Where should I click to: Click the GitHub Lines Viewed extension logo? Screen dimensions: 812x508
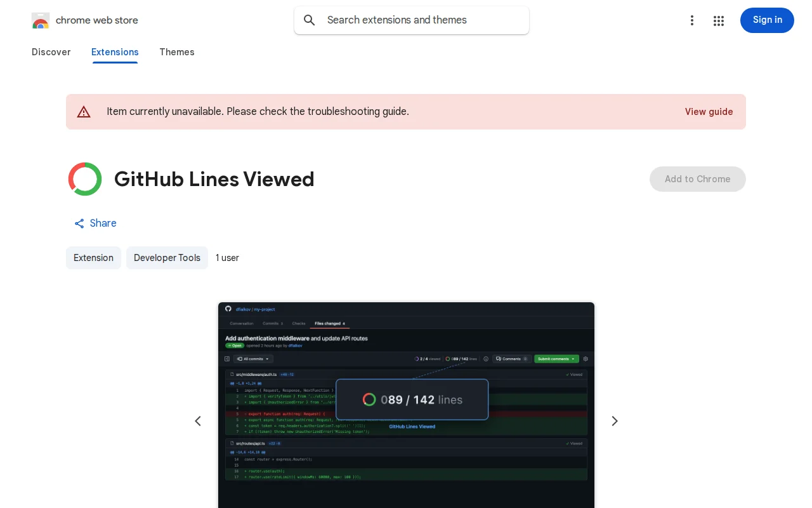[85, 179]
